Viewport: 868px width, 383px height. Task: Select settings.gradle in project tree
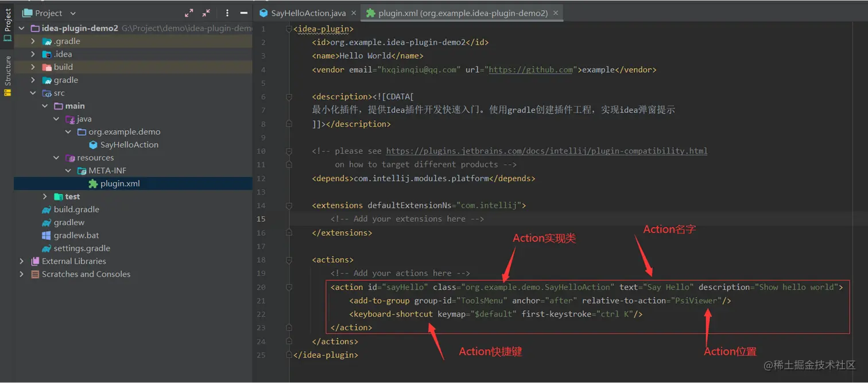pyautogui.click(x=82, y=248)
